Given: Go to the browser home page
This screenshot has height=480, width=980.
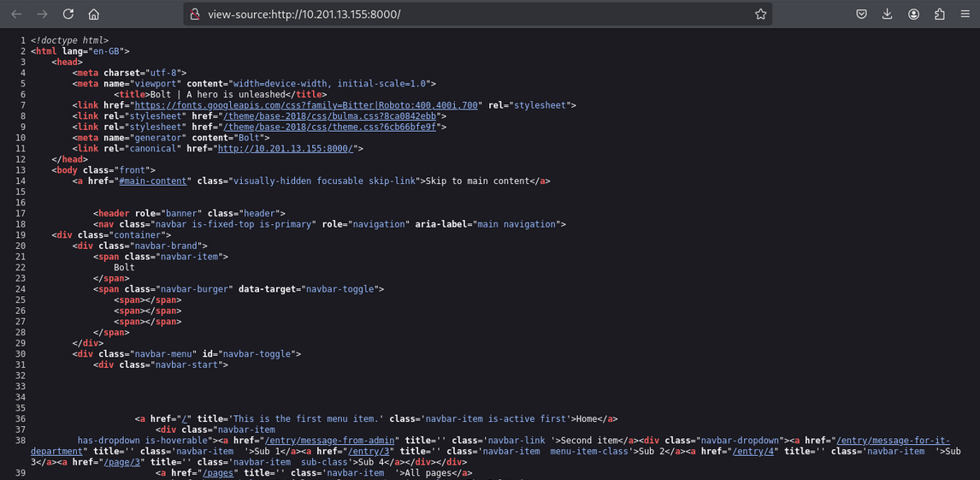Looking at the screenshot, I should point(94,15).
